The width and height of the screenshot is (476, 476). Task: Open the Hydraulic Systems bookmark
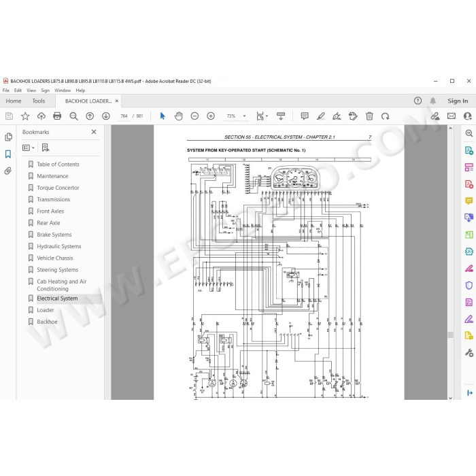coord(59,246)
